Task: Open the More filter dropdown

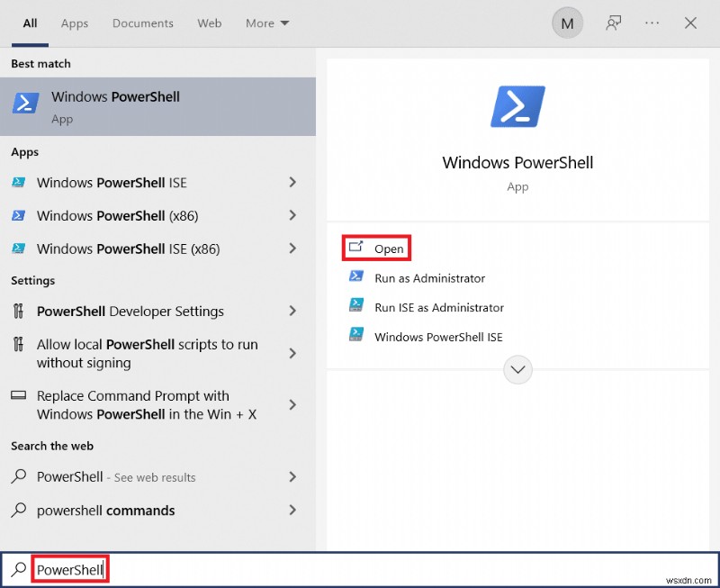Action: pyautogui.click(x=266, y=23)
